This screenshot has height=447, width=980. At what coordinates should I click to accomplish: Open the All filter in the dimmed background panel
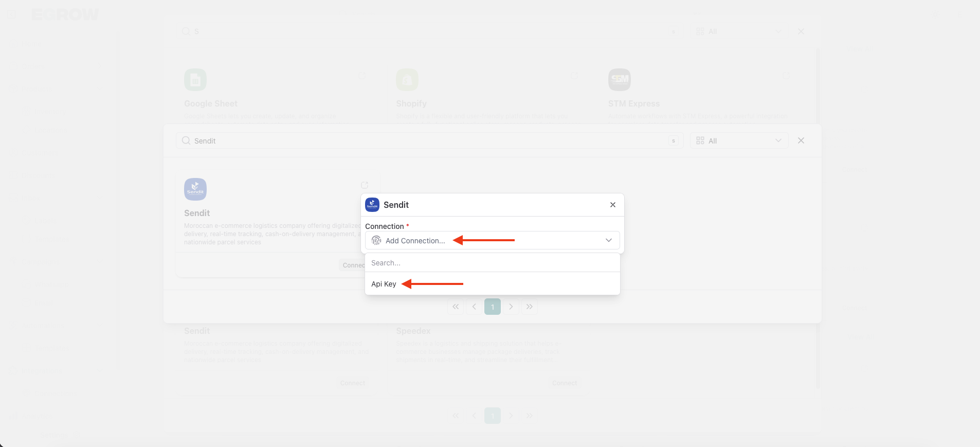click(739, 31)
